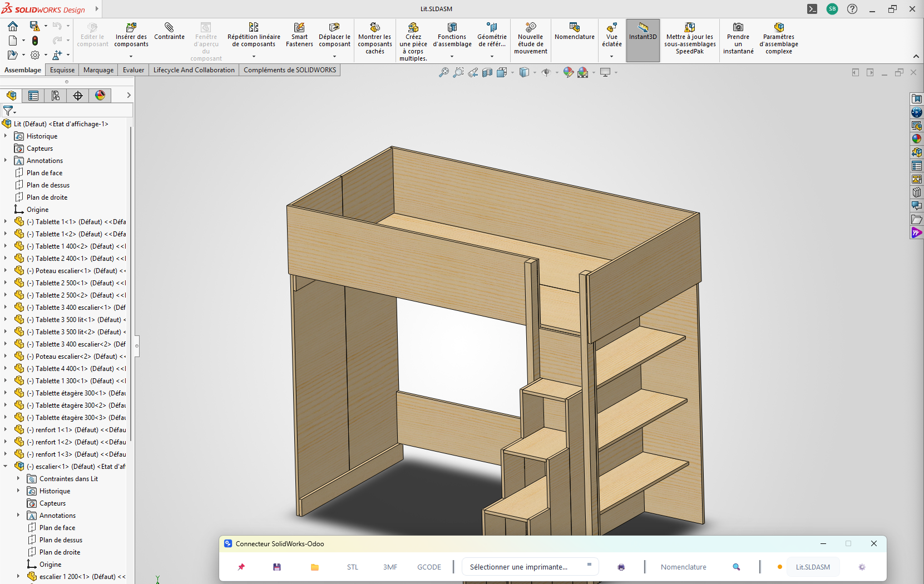This screenshot has height=584, width=924.
Task: Open the Nomenclature ribbon tool
Action: [575, 32]
